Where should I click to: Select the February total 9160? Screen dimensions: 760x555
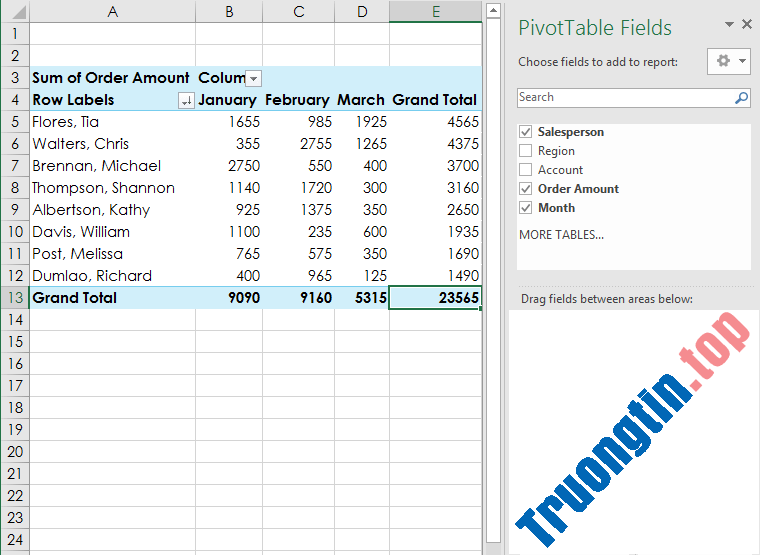[299, 298]
